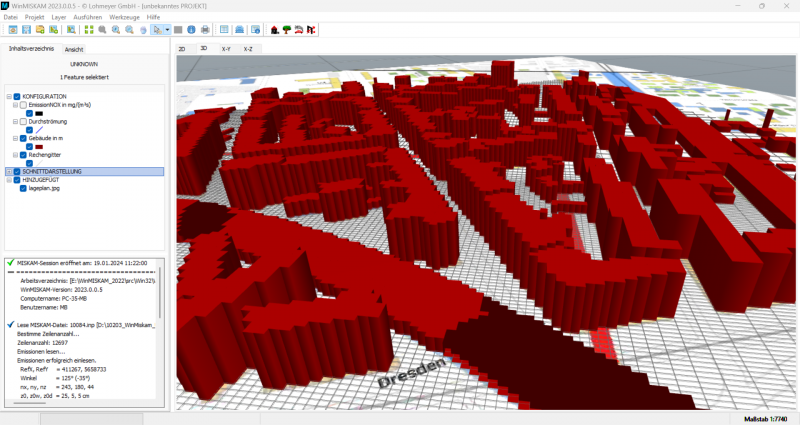
Task: Open the Werkzeuge menu
Action: click(125, 17)
